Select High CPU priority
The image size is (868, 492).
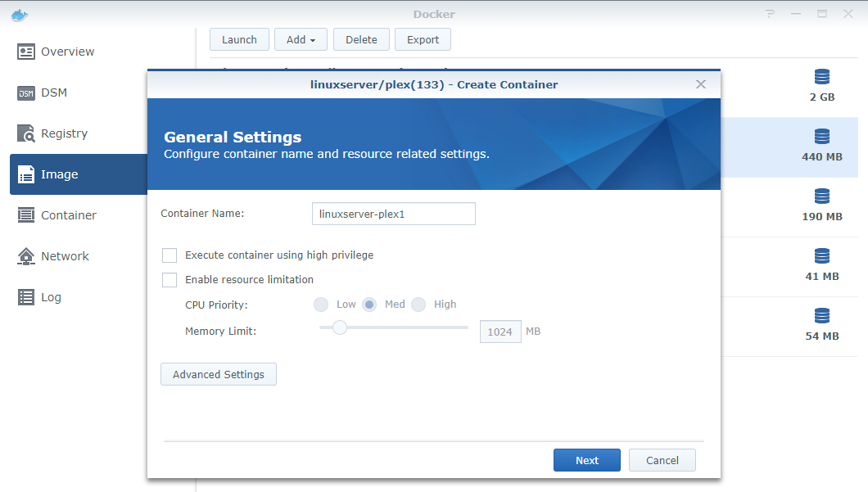(x=418, y=305)
